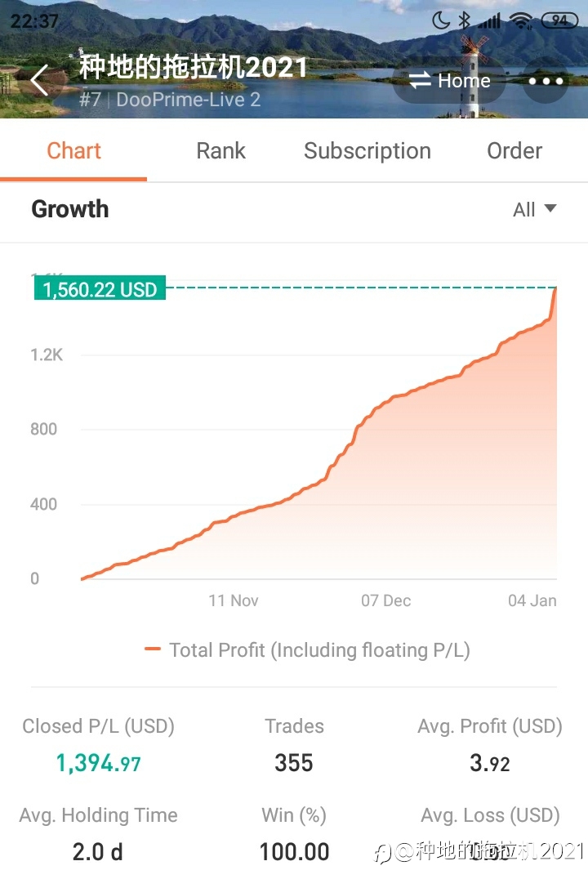The image size is (588, 888).
Task: Tap the Home switch arrows icon
Action: pyautogui.click(x=420, y=80)
